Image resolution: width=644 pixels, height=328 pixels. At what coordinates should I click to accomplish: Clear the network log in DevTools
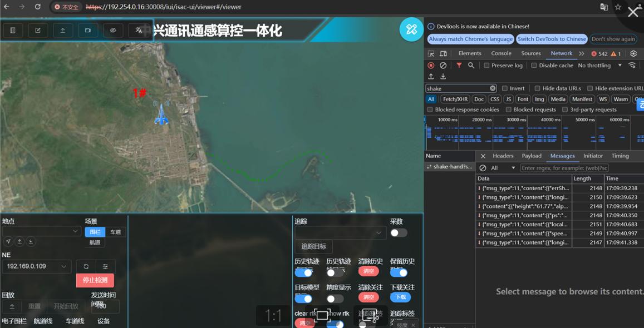click(443, 66)
